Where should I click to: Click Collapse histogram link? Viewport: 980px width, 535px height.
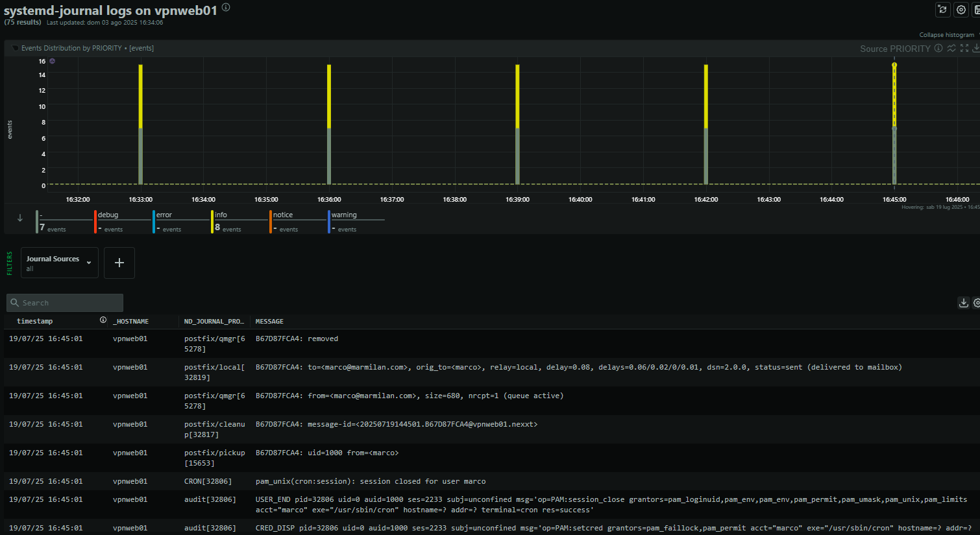click(x=946, y=35)
